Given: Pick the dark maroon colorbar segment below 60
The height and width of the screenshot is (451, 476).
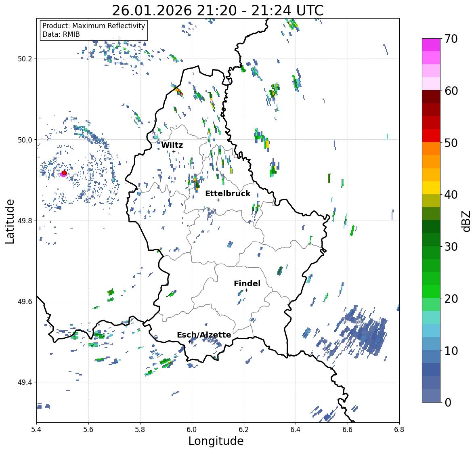Looking at the screenshot, I should 431,97.
